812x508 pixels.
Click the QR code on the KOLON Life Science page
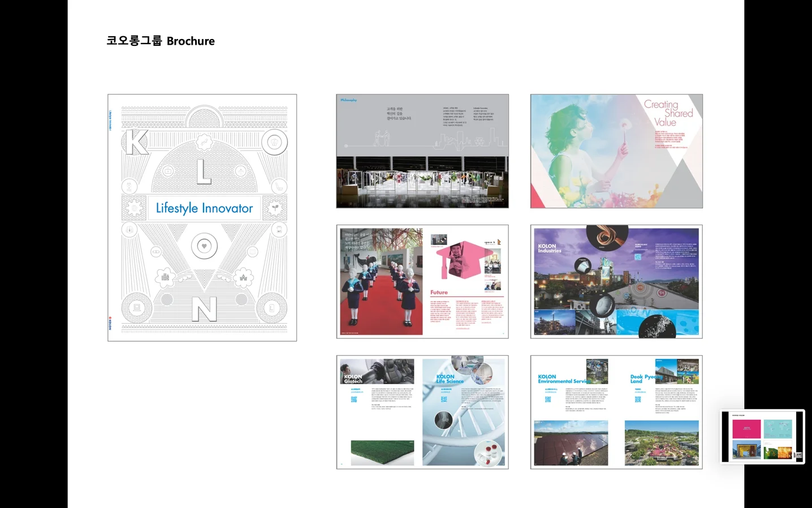point(443,400)
